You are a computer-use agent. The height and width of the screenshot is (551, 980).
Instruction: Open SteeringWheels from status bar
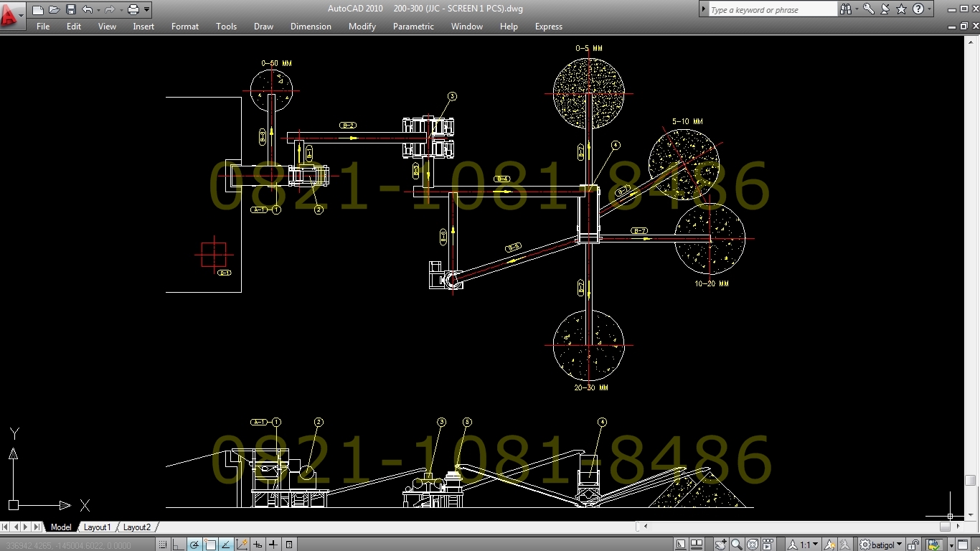pos(753,545)
